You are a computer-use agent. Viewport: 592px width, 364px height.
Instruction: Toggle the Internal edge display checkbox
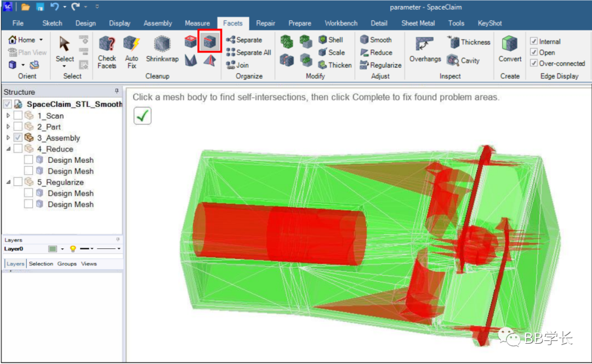point(533,41)
